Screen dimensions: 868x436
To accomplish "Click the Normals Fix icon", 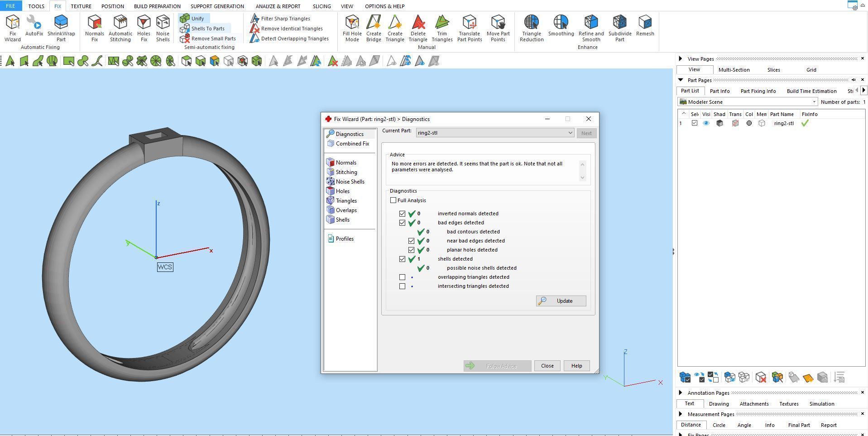I will tap(94, 28).
